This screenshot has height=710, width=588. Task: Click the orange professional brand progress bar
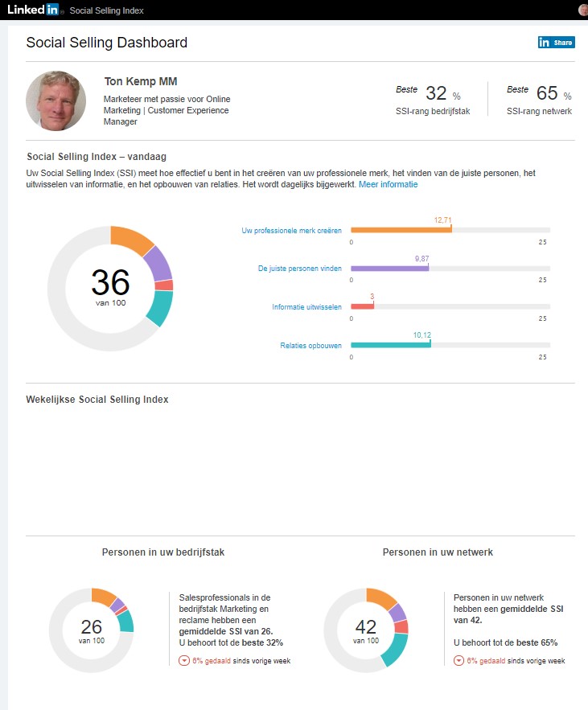[401, 230]
